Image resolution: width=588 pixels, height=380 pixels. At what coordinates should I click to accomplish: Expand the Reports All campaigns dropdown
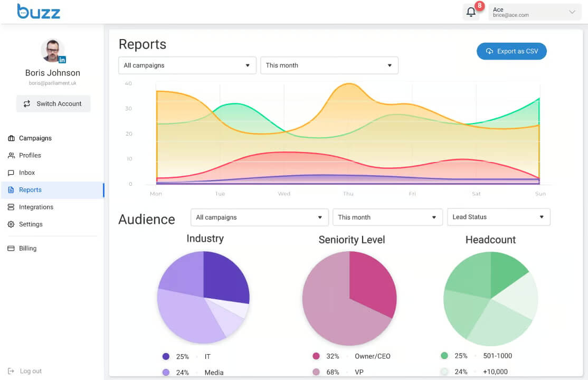pyautogui.click(x=187, y=65)
